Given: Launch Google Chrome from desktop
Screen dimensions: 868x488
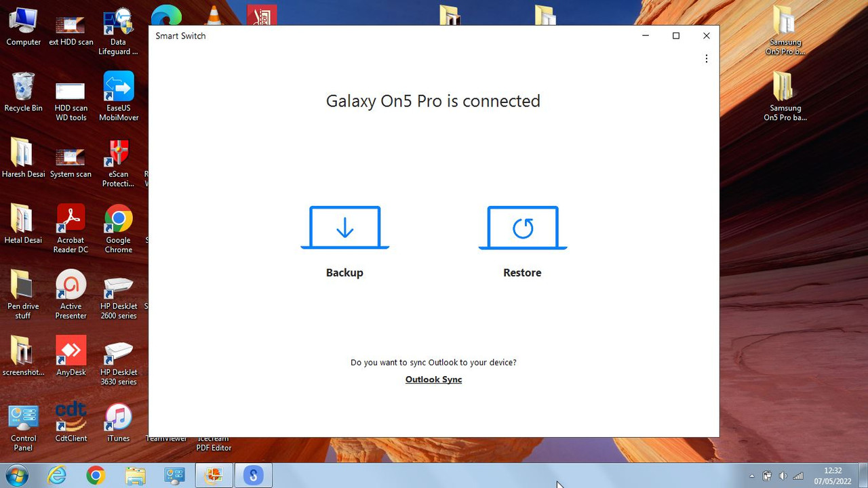Looking at the screenshot, I should click(x=118, y=228).
